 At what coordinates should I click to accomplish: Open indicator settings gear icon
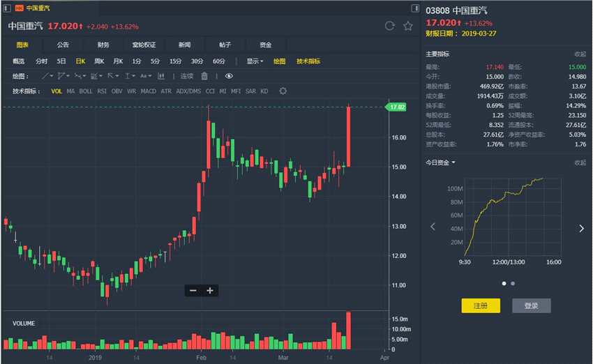[283, 91]
